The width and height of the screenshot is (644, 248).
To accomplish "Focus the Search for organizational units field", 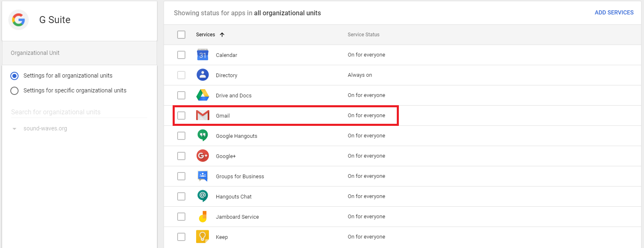I will 79,112.
